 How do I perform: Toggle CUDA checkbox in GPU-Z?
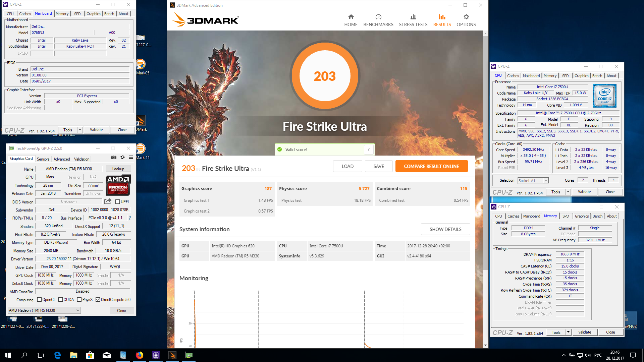(x=61, y=300)
